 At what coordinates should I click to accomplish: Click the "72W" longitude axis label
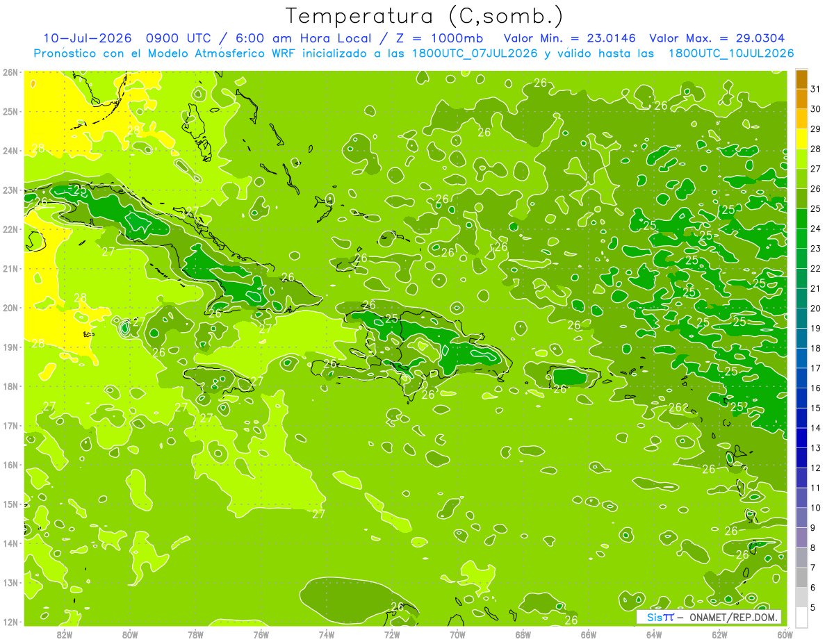tap(392, 634)
